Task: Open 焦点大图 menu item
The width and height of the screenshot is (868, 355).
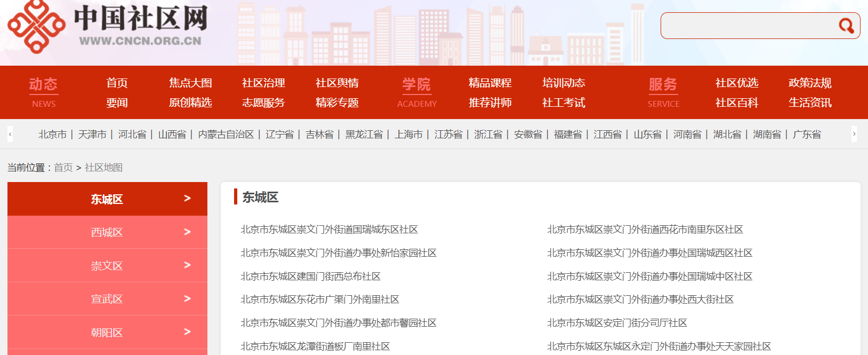Action: [190, 83]
